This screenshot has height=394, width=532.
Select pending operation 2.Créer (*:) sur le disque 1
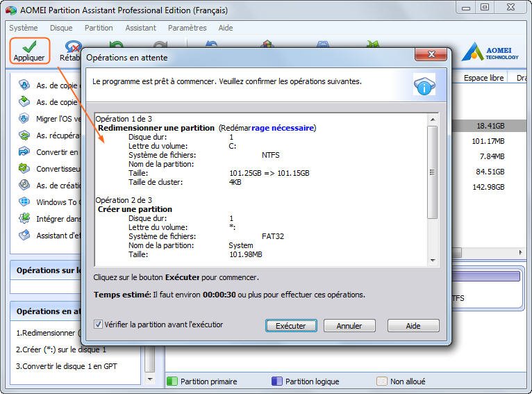click(61, 350)
